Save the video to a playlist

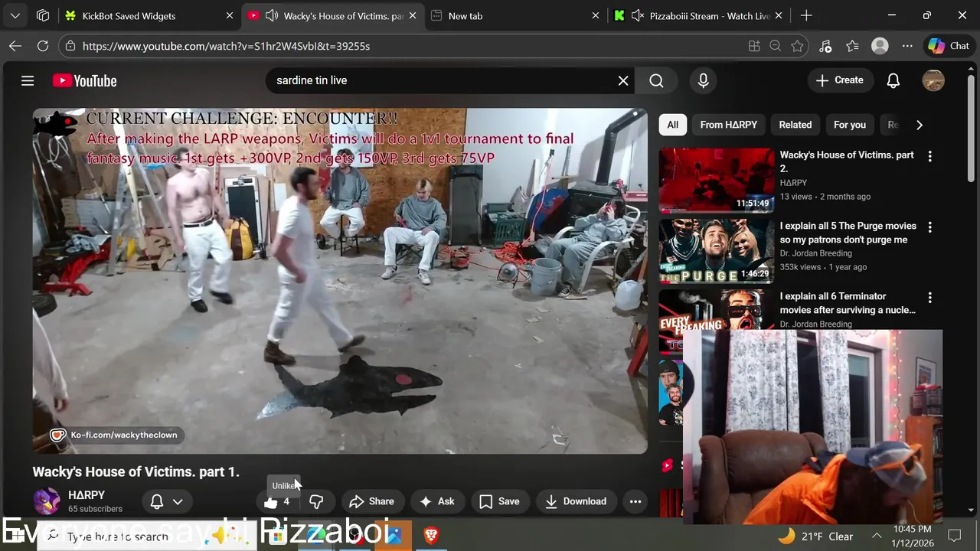click(499, 502)
